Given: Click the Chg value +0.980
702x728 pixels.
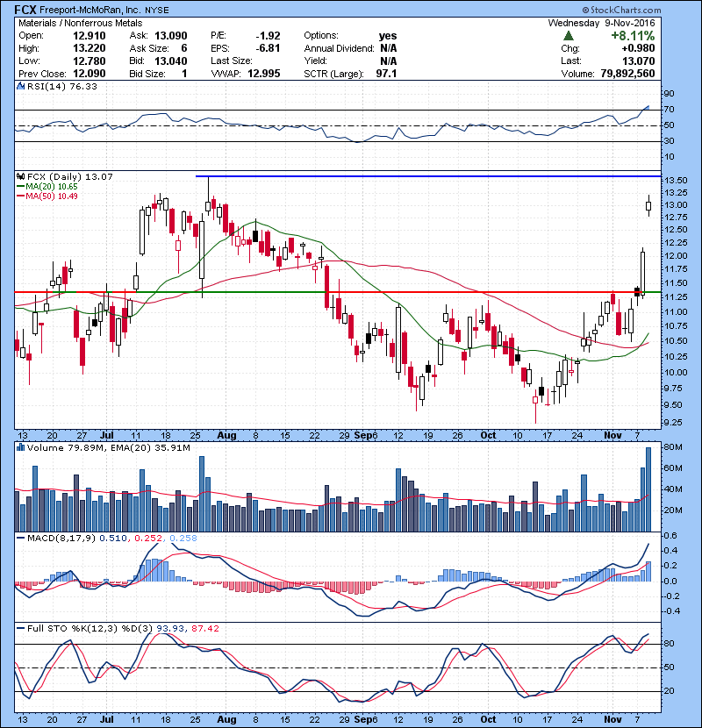Looking at the screenshot, I should (x=638, y=48).
